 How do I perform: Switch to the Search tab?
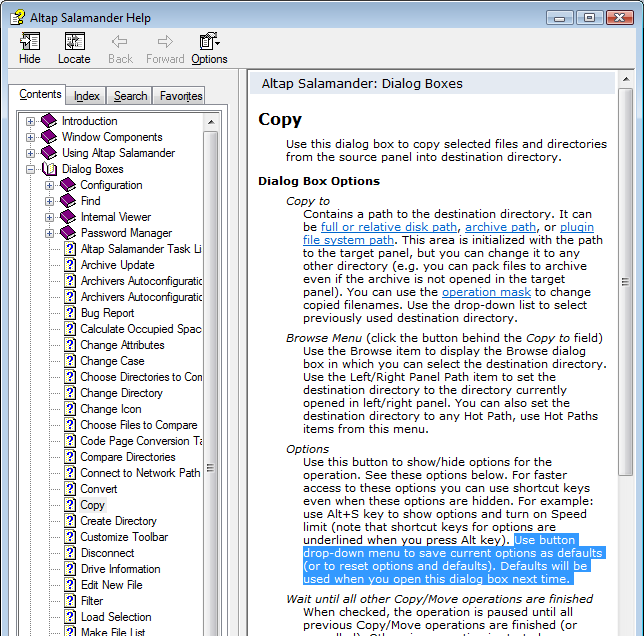coord(130,96)
